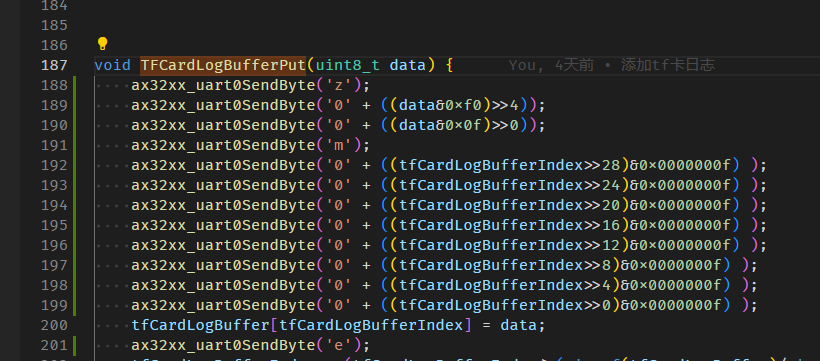Click the void keyword on line 187
Viewport: 820px width, 361px height.
tap(112, 65)
